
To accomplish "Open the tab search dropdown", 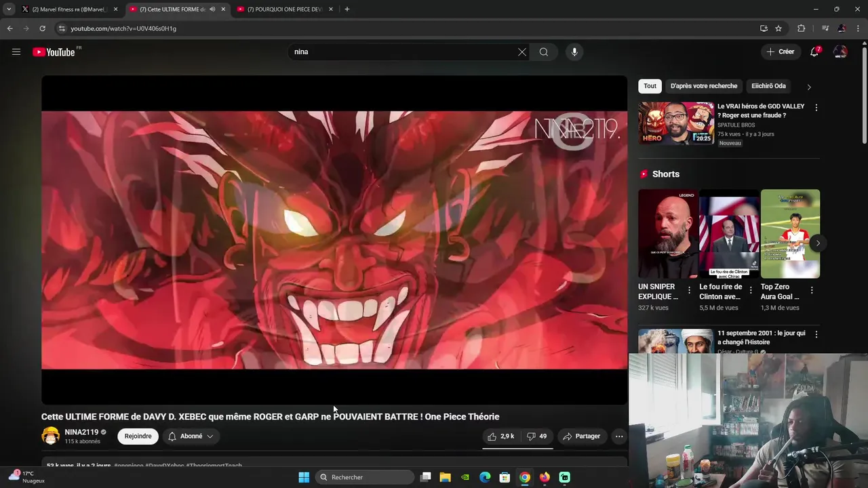I will [8, 9].
